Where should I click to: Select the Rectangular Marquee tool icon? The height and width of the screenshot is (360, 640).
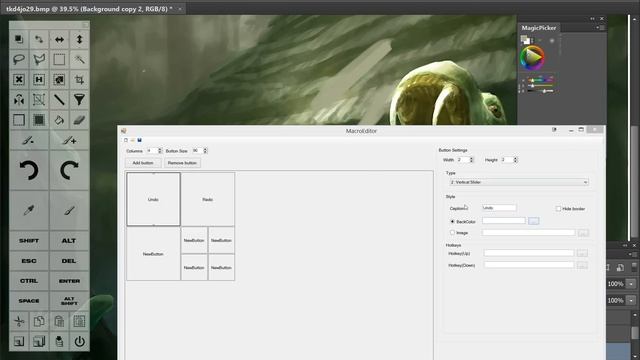(59, 60)
